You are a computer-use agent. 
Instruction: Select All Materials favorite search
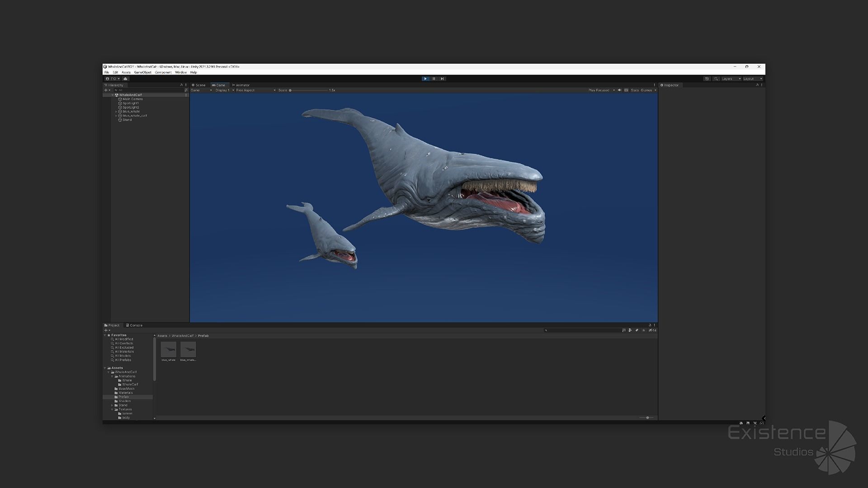(x=122, y=352)
